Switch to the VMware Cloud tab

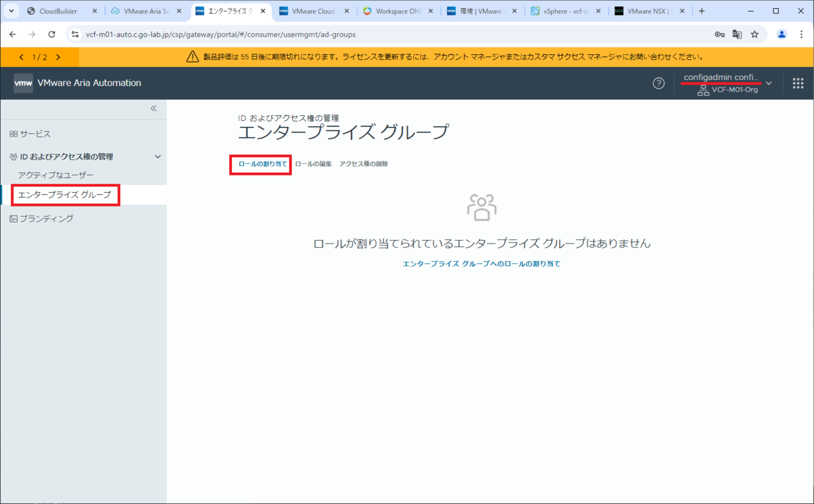click(309, 12)
